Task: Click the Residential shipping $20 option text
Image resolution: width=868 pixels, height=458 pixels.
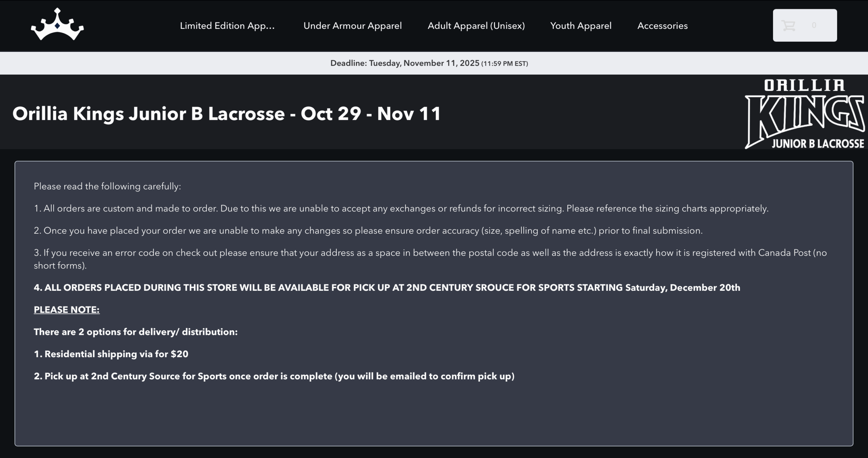Action: pos(111,354)
